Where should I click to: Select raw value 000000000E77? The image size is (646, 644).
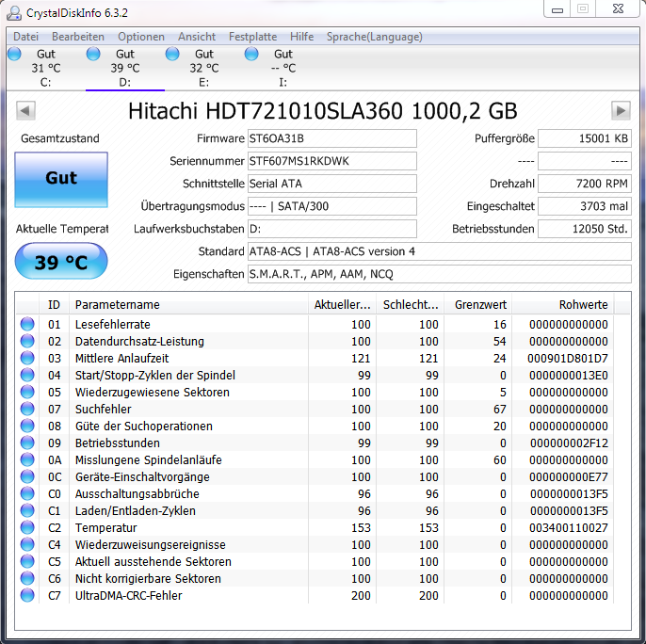(569, 476)
